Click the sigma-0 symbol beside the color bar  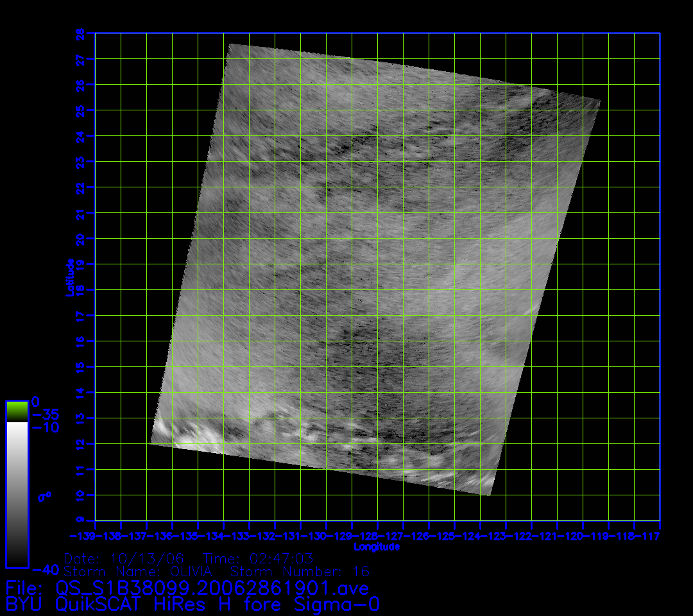[x=44, y=496]
